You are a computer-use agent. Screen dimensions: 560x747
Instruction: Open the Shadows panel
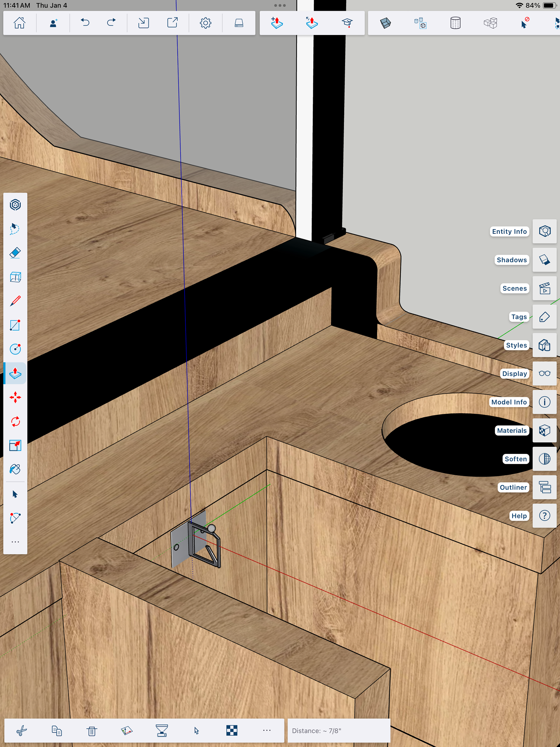tap(544, 260)
